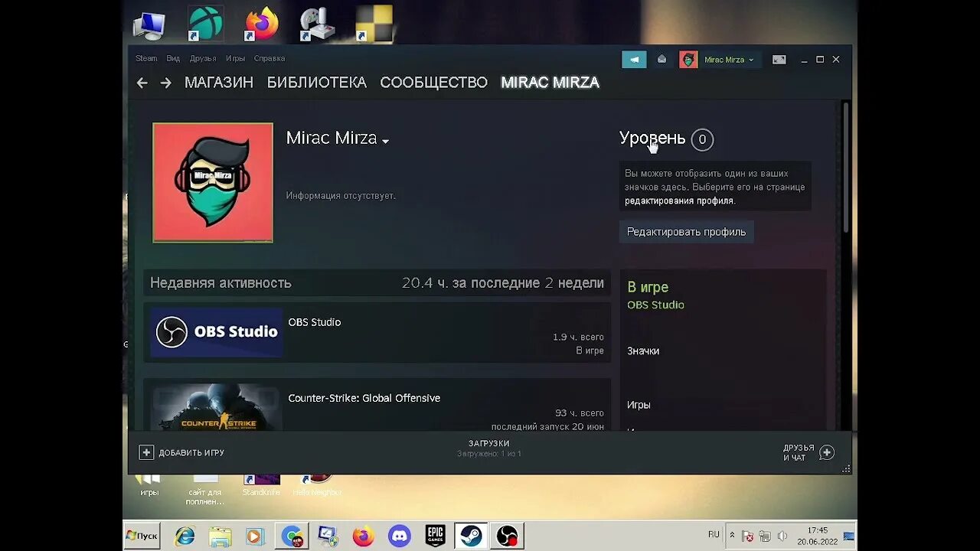
Task: Open the Игры menu
Action: coord(235,59)
